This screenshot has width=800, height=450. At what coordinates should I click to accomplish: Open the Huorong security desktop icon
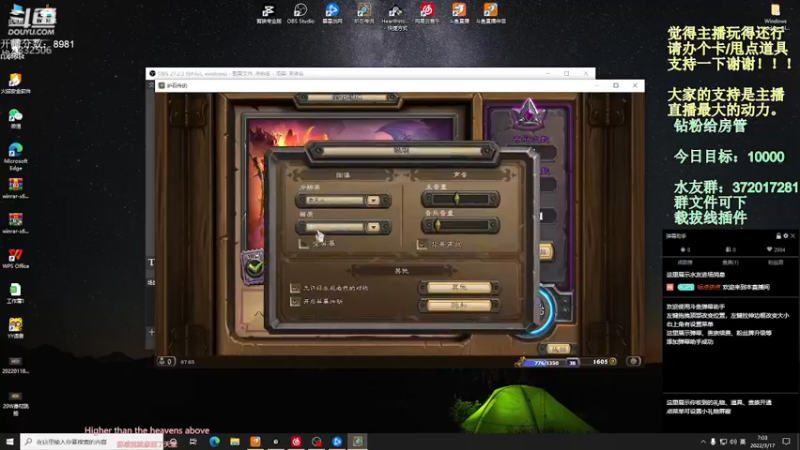coord(15,84)
